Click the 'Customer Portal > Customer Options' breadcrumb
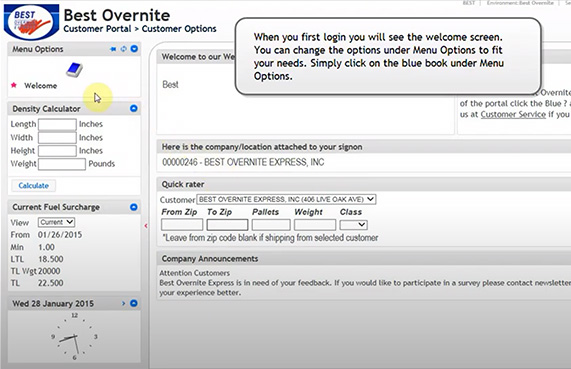This screenshot has width=571, height=369. [140, 29]
